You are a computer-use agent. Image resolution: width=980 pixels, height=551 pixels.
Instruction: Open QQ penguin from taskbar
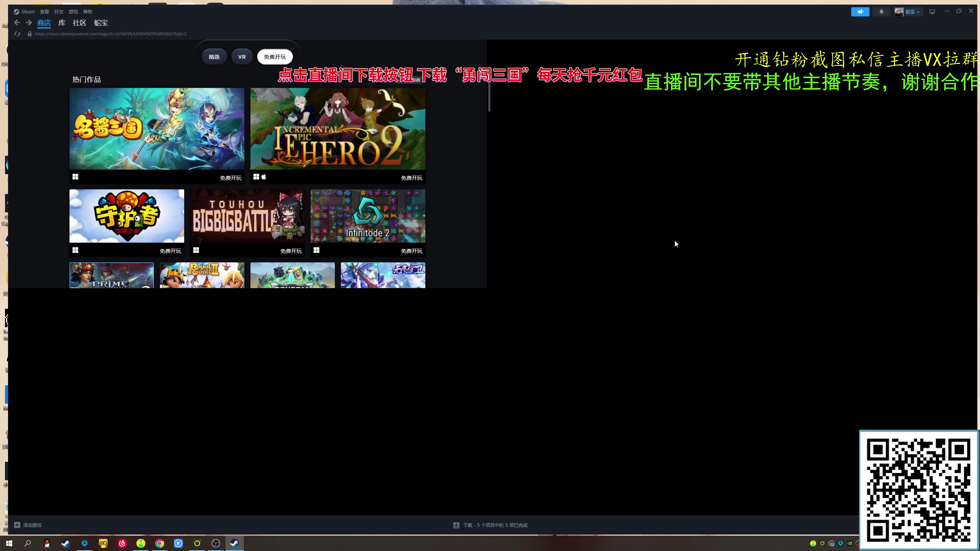[x=47, y=543]
